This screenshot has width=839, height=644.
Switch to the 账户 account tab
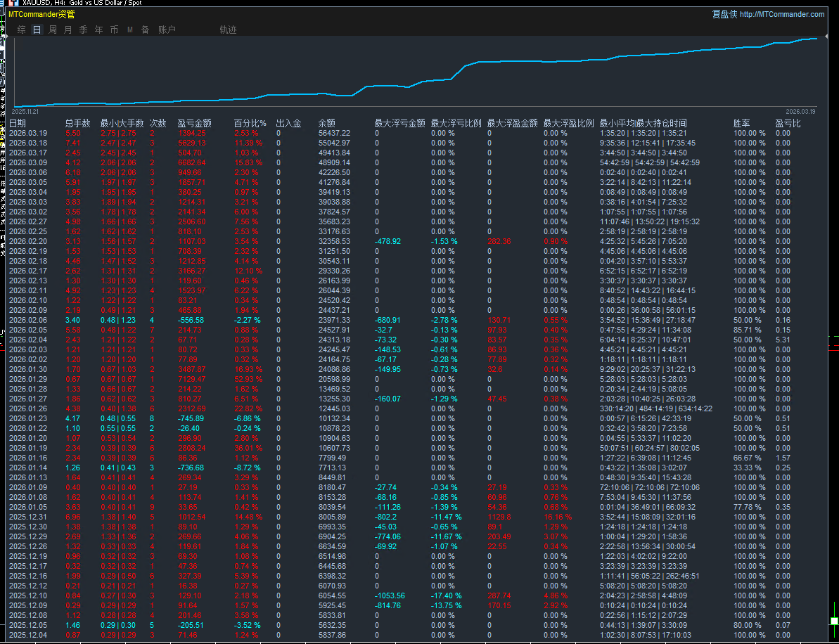click(167, 30)
